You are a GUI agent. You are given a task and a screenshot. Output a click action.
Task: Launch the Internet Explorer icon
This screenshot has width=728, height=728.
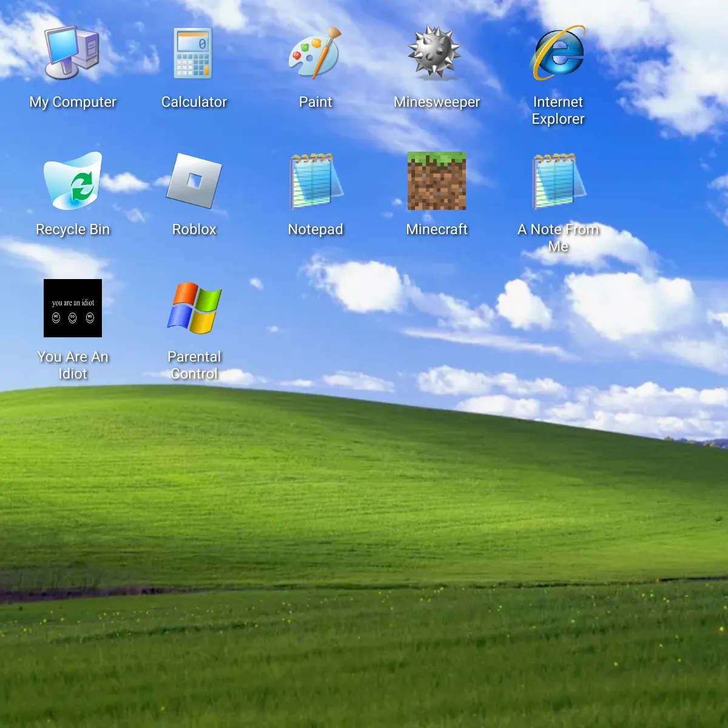click(558, 53)
